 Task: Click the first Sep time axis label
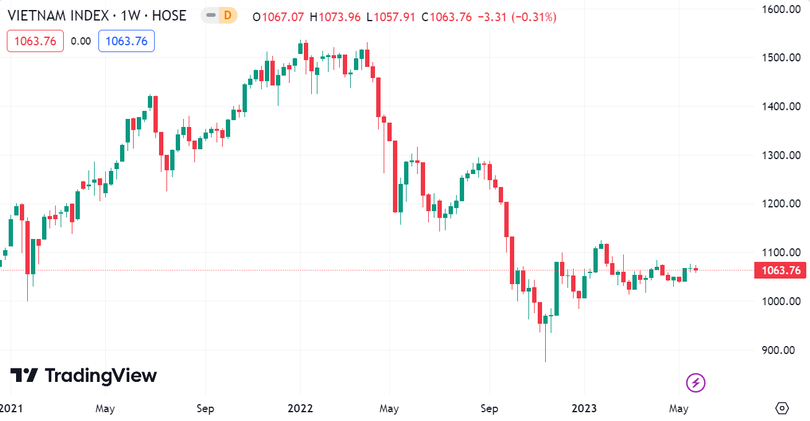coord(205,408)
